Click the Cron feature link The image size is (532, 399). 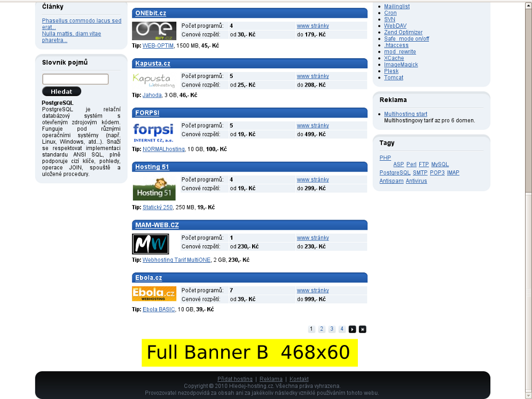(390, 13)
